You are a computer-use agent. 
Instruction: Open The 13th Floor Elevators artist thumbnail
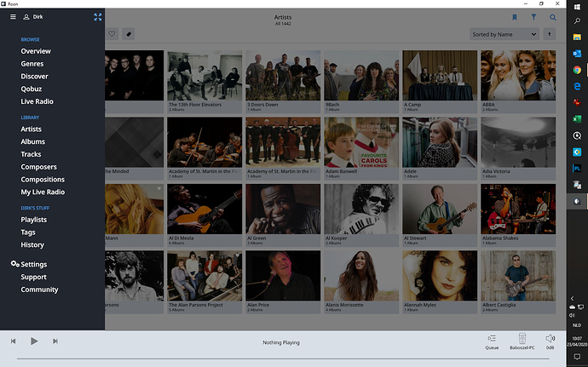point(205,75)
